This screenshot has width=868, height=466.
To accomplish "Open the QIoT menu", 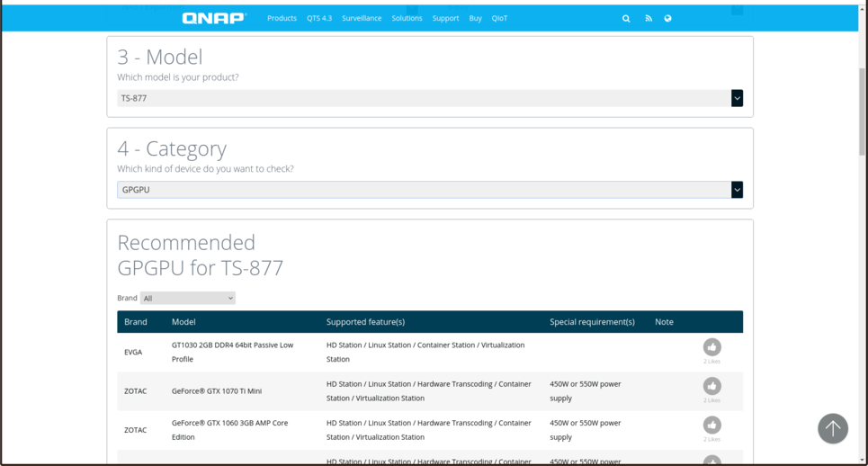I will tap(499, 18).
